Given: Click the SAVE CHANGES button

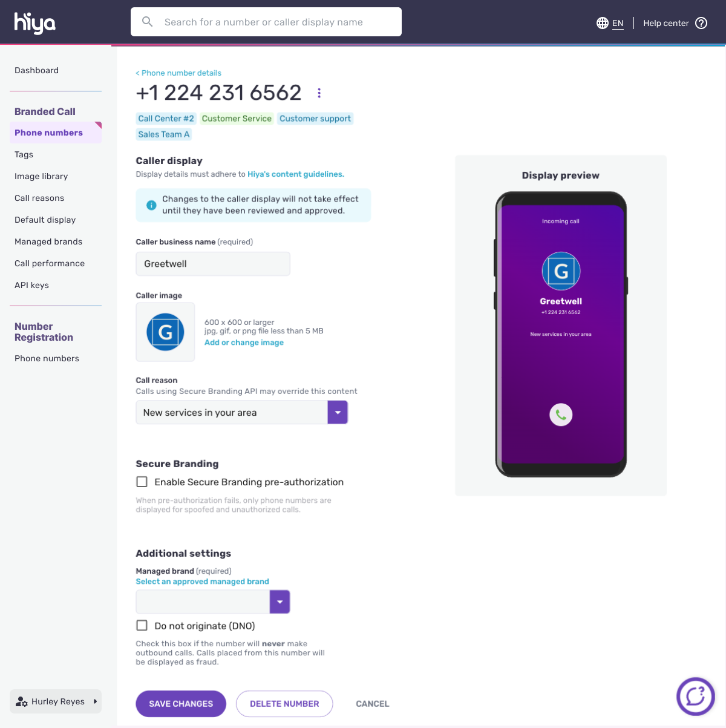Looking at the screenshot, I should (181, 704).
